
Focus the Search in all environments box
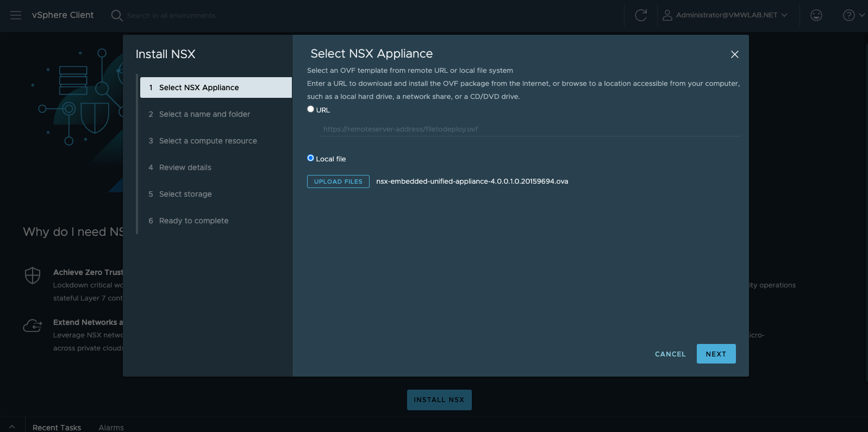click(171, 16)
